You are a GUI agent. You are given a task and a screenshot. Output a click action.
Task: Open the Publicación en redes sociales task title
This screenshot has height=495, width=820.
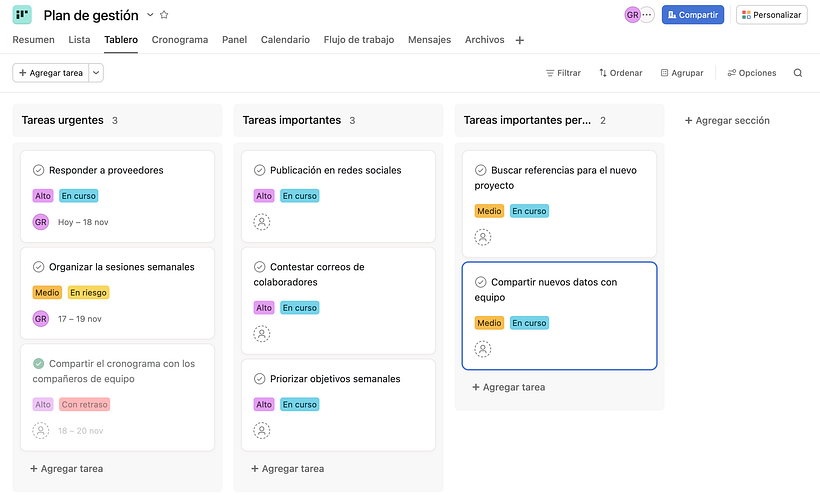pos(336,170)
